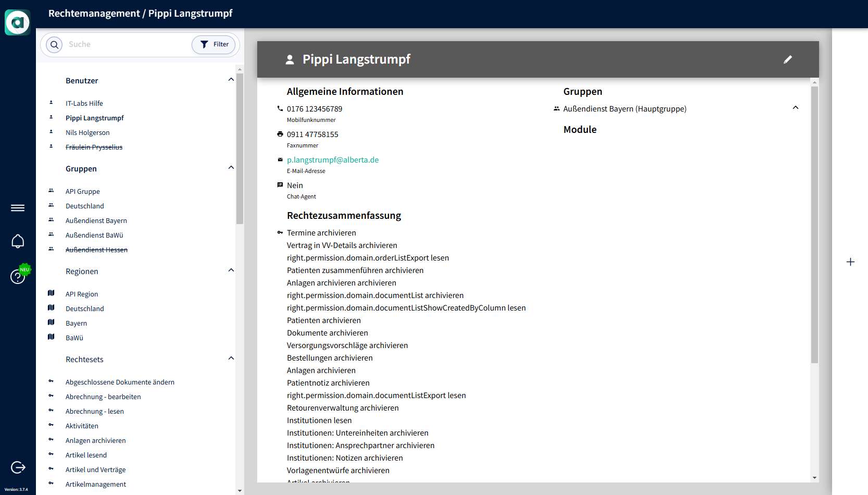This screenshot has width=868, height=495.
Task: Collapse the Rechtesets section
Action: [x=231, y=358]
